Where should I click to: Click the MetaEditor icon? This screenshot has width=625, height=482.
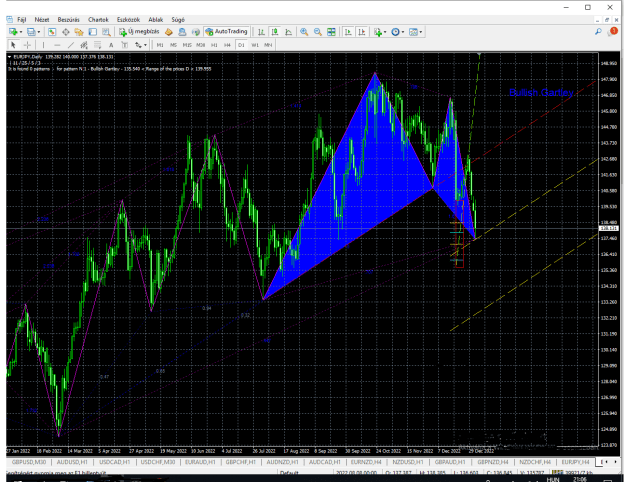[x=169, y=32]
